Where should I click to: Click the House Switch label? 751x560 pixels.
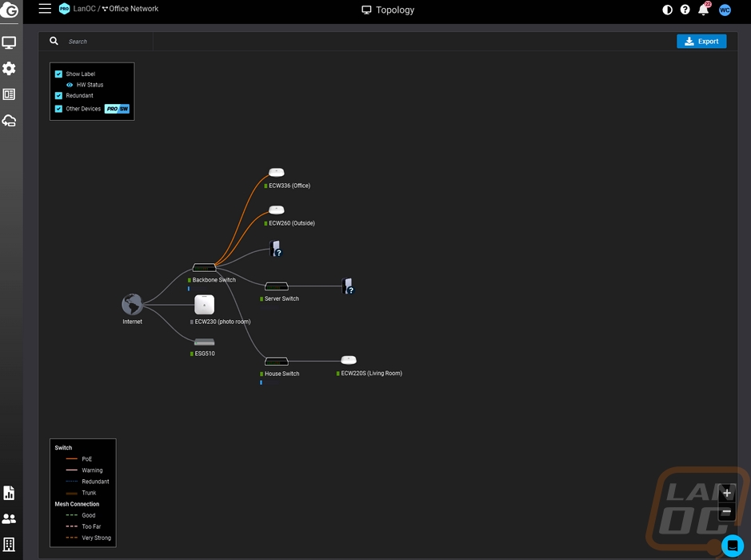[x=282, y=374]
